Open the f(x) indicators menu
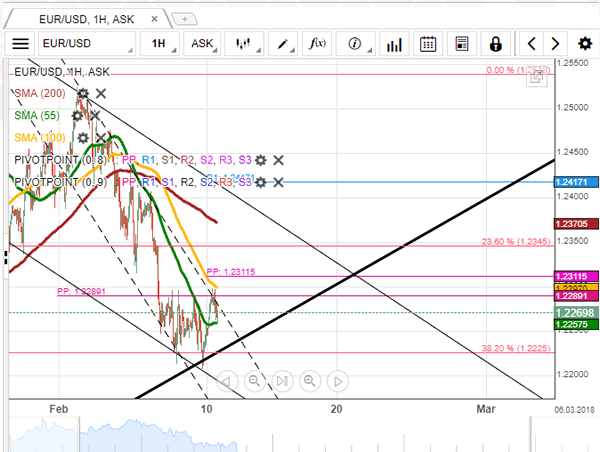Viewport: 600px width, 452px height. point(317,44)
